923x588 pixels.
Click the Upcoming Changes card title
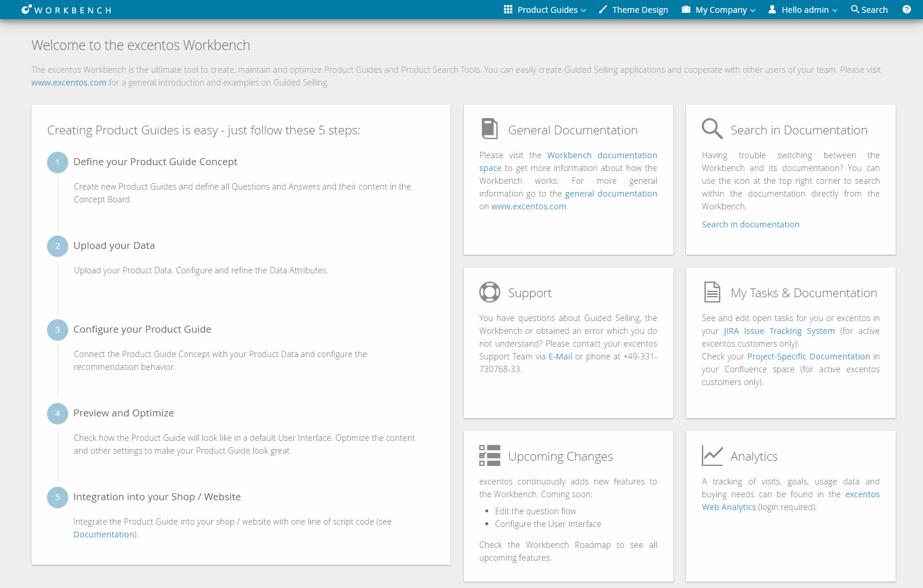[560, 457]
